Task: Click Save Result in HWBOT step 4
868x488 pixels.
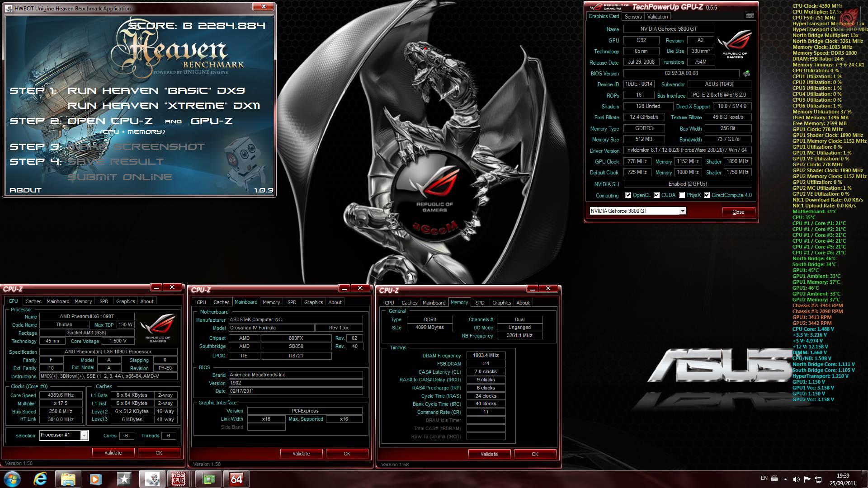Action: tap(115, 162)
